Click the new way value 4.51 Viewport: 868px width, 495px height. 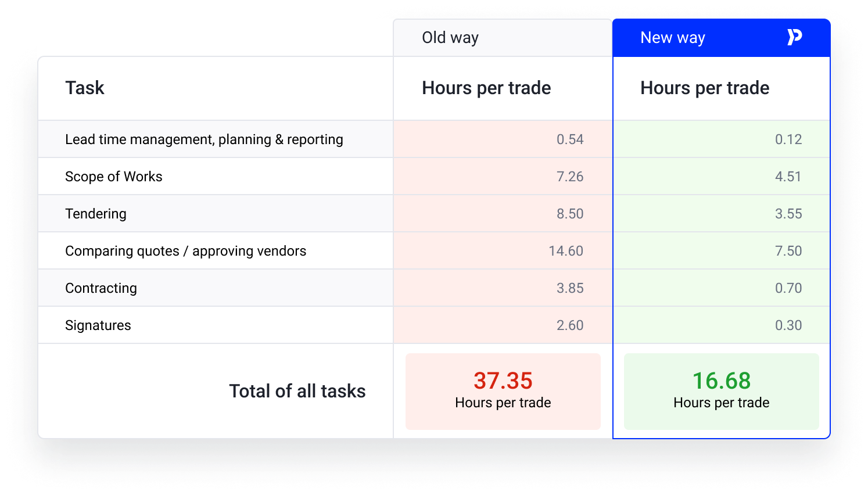[788, 177]
